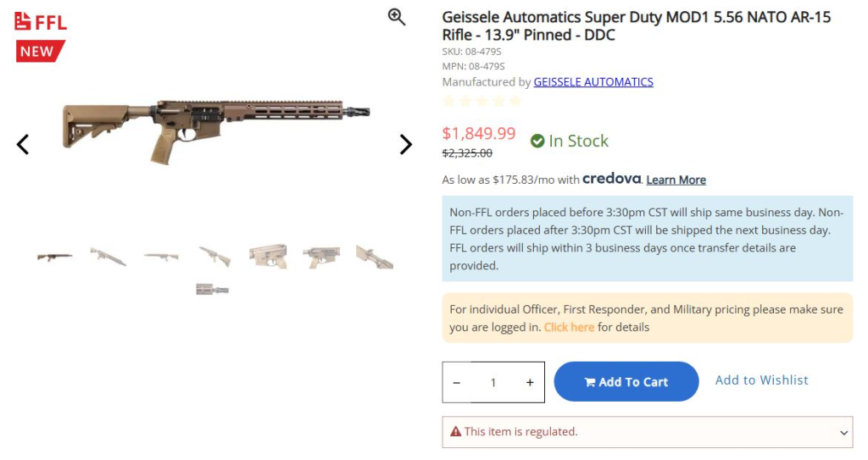Open the Credova Learn More link
The width and height of the screenshot is (868, 460).
(x=676, y=180)
